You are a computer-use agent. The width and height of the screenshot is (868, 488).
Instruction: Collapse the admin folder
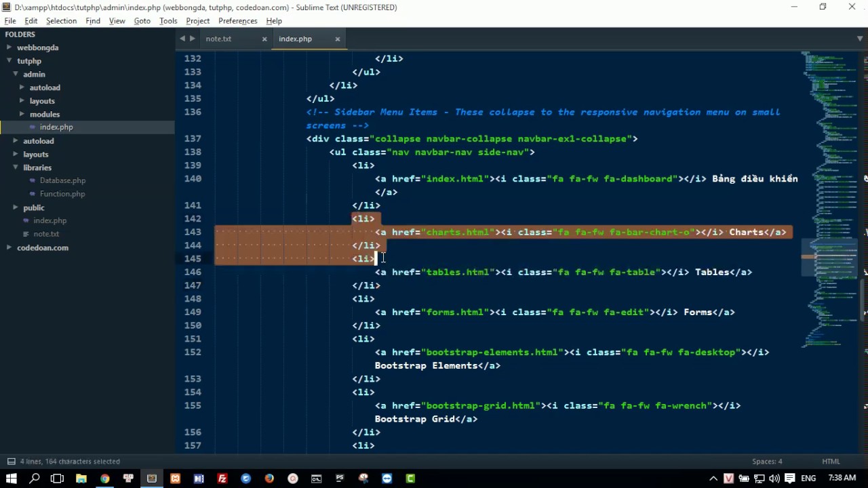coord(16,75)
